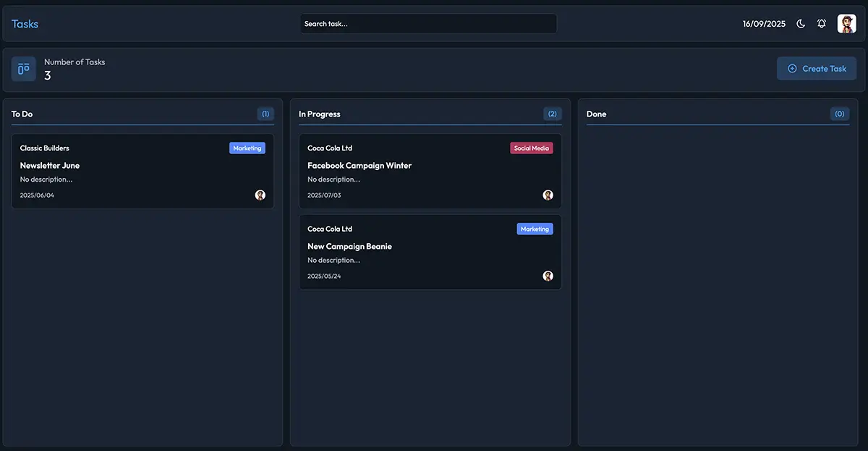Click the Tasks page title
Image resolution: width=868 pixels, height=451 pixels.
click(x=25, y=24)
